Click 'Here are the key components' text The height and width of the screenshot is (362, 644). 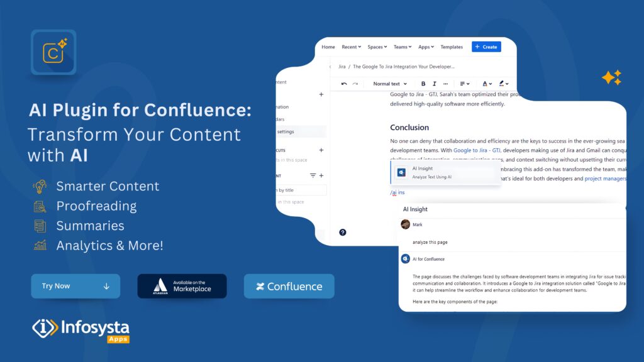coord(455,302)
